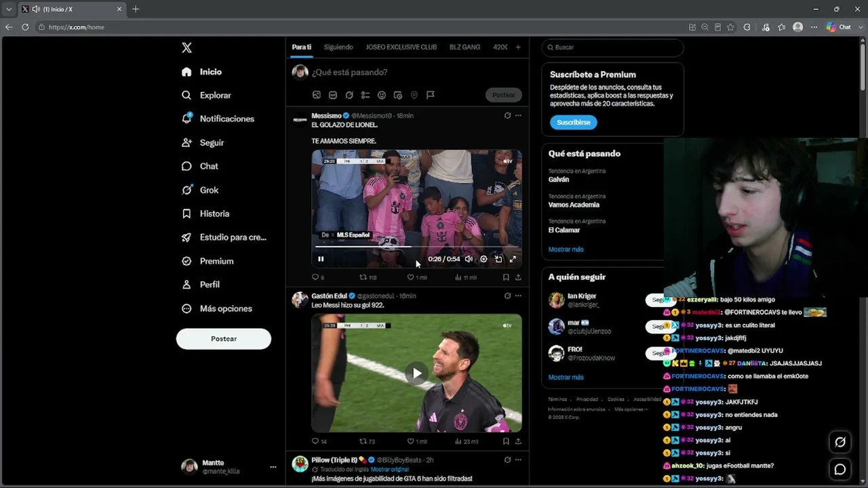This screenshot has width=868, height=488.
Task: Schedule the post with calendar icon
Action: (x=398, y=96)
